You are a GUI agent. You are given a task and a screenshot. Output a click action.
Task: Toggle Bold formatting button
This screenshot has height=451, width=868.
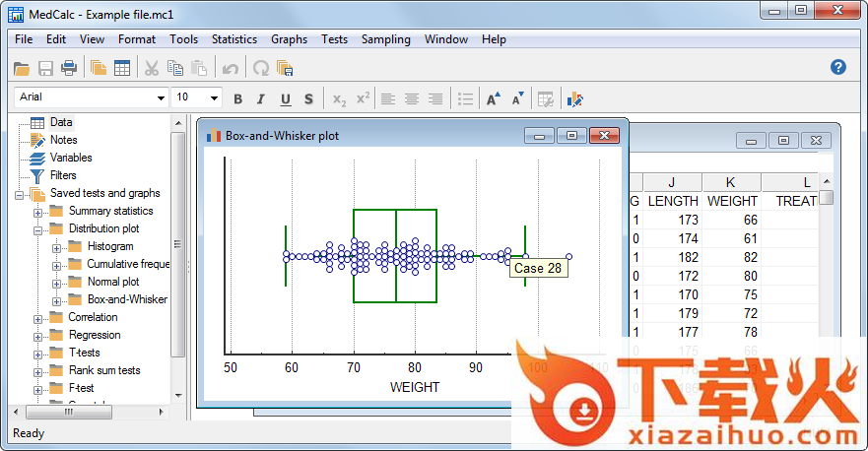(237, 98)
